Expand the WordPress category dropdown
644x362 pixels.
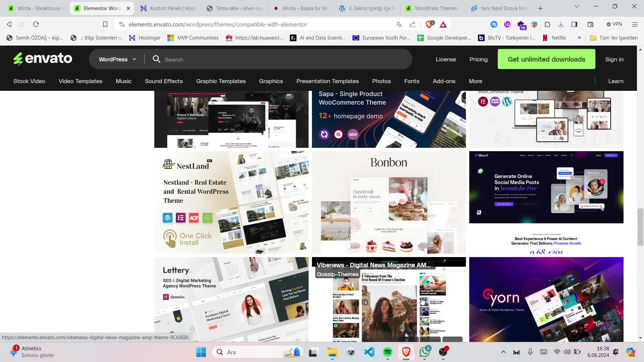pos(117,59)
